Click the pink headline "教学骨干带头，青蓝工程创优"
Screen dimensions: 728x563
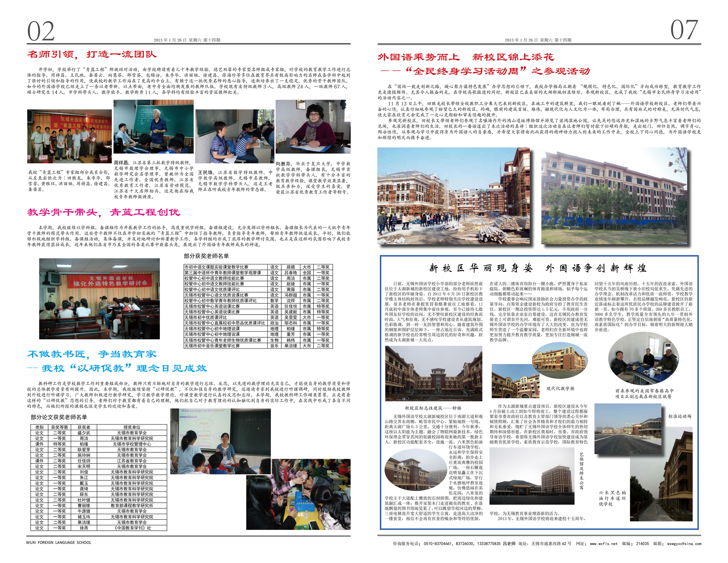click(104, 212)
